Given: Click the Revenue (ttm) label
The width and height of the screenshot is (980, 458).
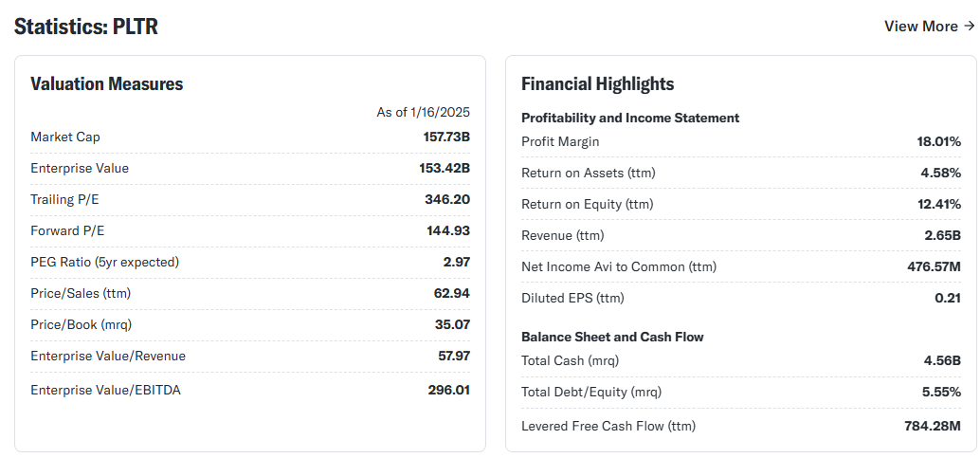Looking at the screenshot, I should [x=562, y=236].
